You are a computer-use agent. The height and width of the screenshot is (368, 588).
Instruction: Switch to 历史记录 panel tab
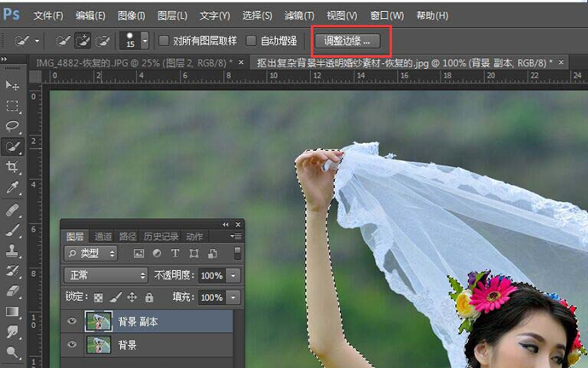[160, 237]
